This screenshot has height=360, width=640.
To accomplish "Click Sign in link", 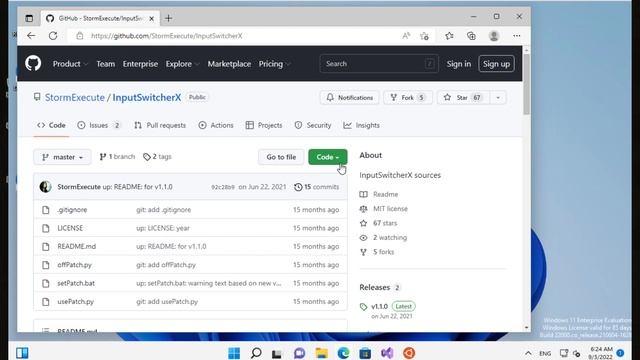I will point(458,64).
